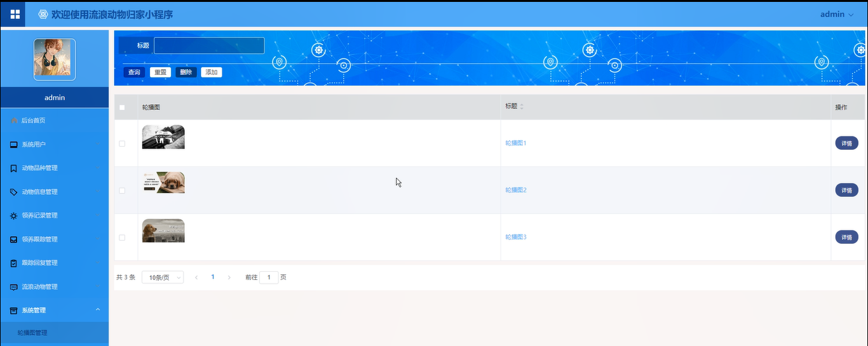Check the checkbox for 轮播图2 row
Screen dimensions: 868x346
[x=122, y=190]
